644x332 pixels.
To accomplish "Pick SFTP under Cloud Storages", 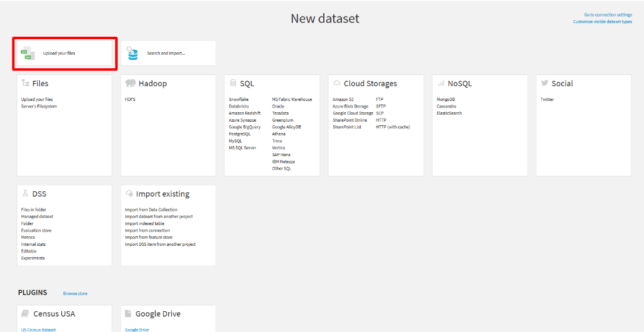I will point(380,106).
